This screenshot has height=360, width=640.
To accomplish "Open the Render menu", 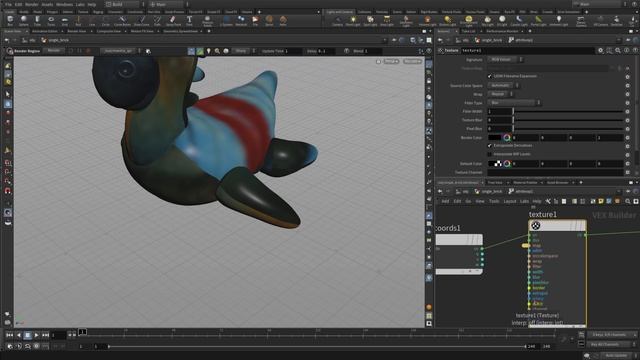I will pos(31,4).
